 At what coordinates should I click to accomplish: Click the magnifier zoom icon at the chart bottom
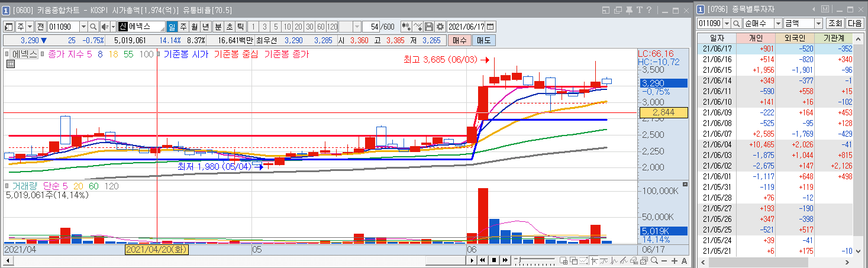[654, 260]
